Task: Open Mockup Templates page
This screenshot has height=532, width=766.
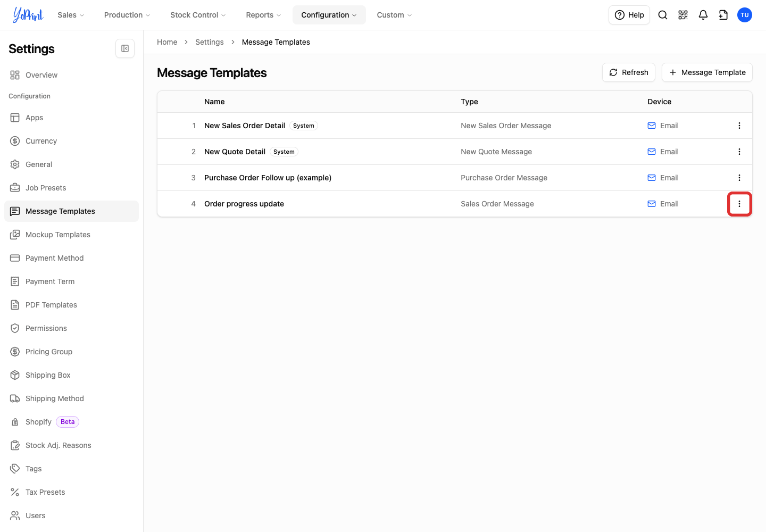Action: point(71,235)
